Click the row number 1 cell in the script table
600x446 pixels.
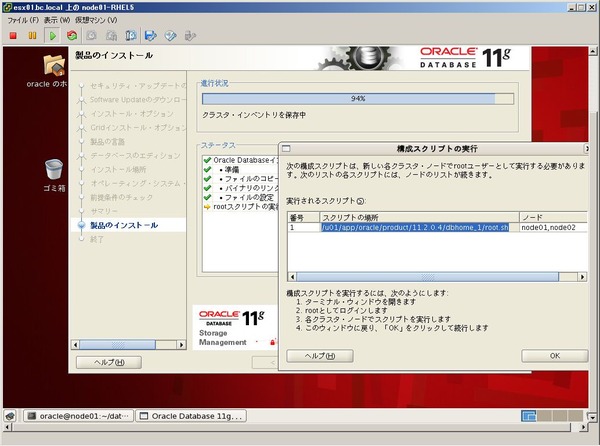click(x=304, y=227)
